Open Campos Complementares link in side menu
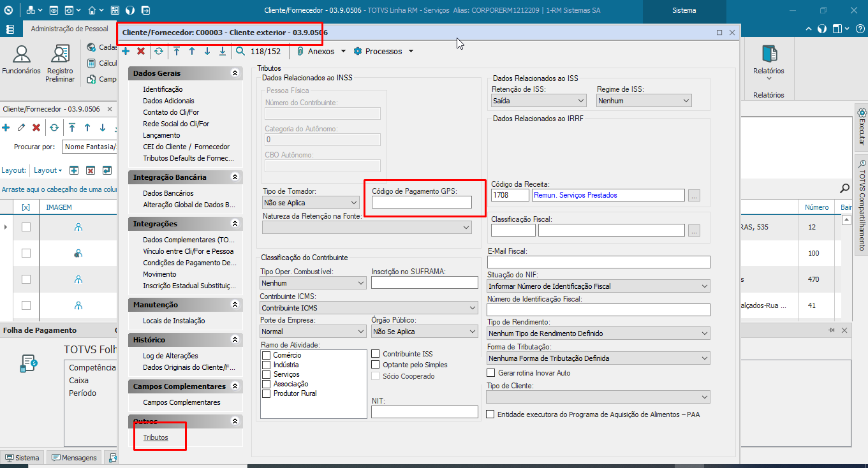 point(182,402)
